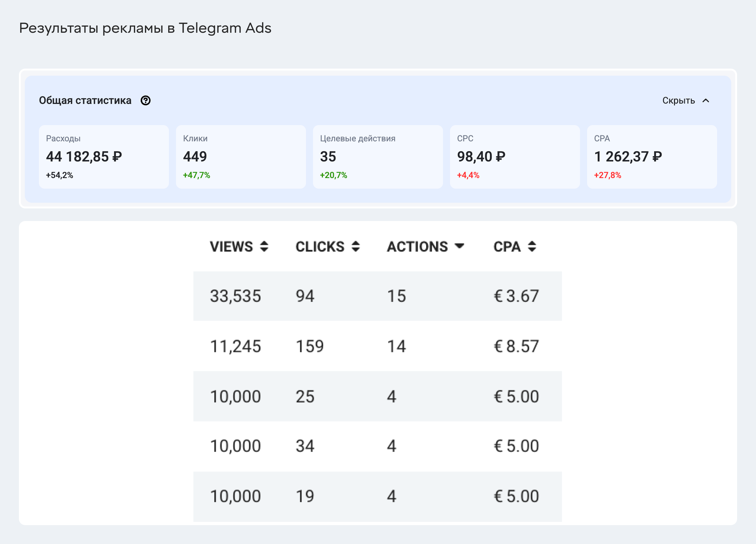
Task: Open the Расходы stat card
Action: pos(104,156)
